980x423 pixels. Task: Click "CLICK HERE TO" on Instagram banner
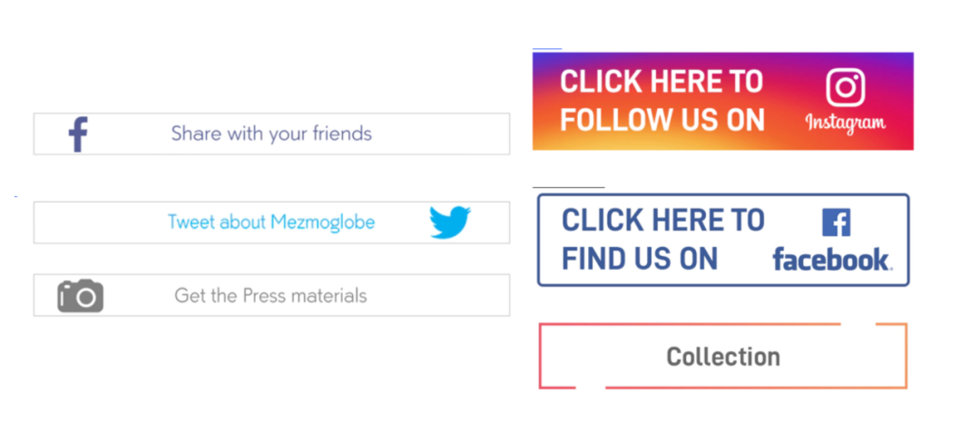pyautogui.click(x=661, y=82)
